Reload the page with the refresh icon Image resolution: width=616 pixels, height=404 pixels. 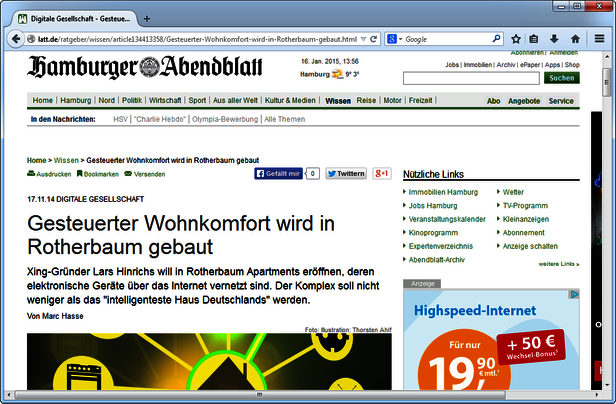[x=373, y=39]
